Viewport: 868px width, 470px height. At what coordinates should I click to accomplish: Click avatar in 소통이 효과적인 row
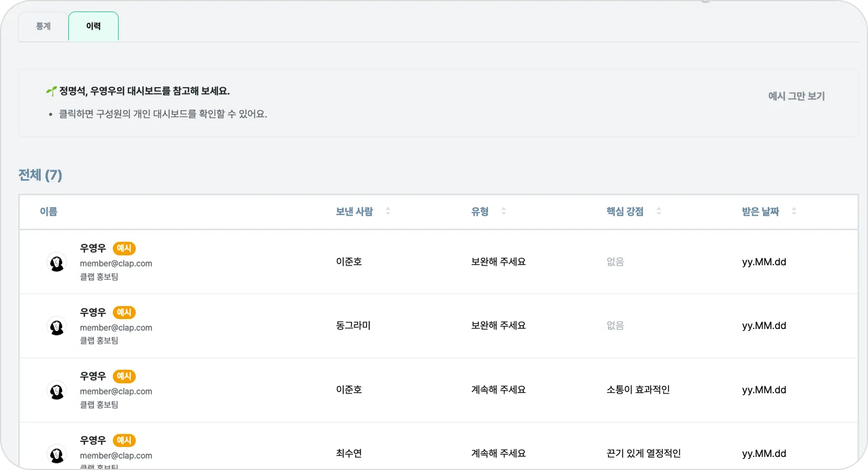pos(56,391)
